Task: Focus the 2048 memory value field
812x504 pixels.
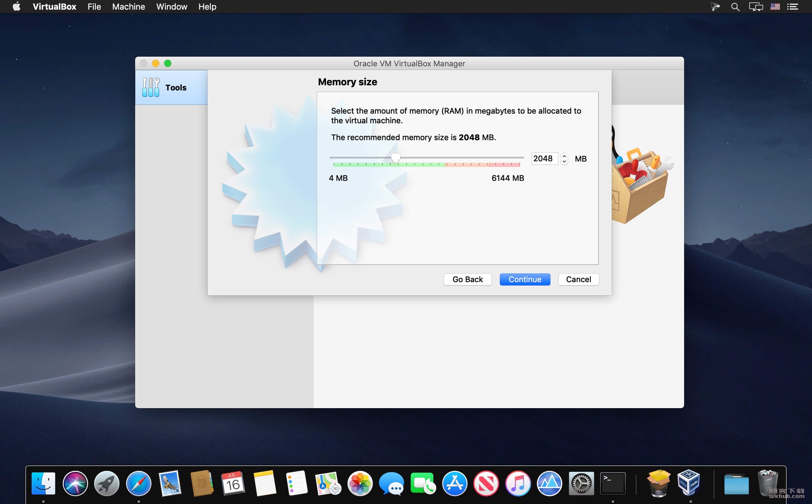Action: click(544, 159)
